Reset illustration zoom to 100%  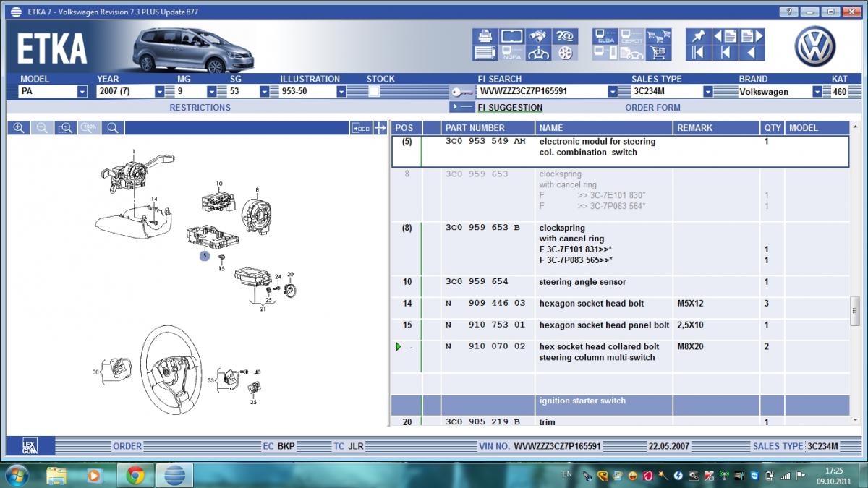(89, 128)
